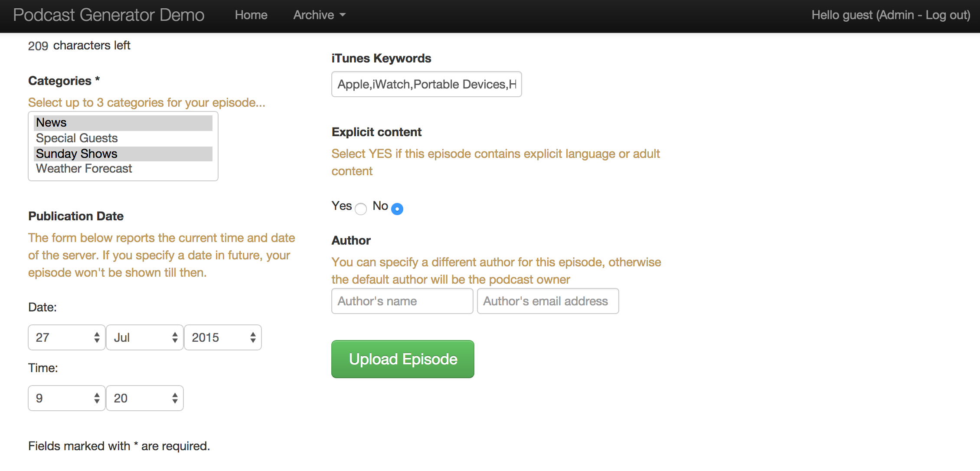The image size is (980, 471).
Task: Select the No explicit content radio button
Action: coord(397,209)
